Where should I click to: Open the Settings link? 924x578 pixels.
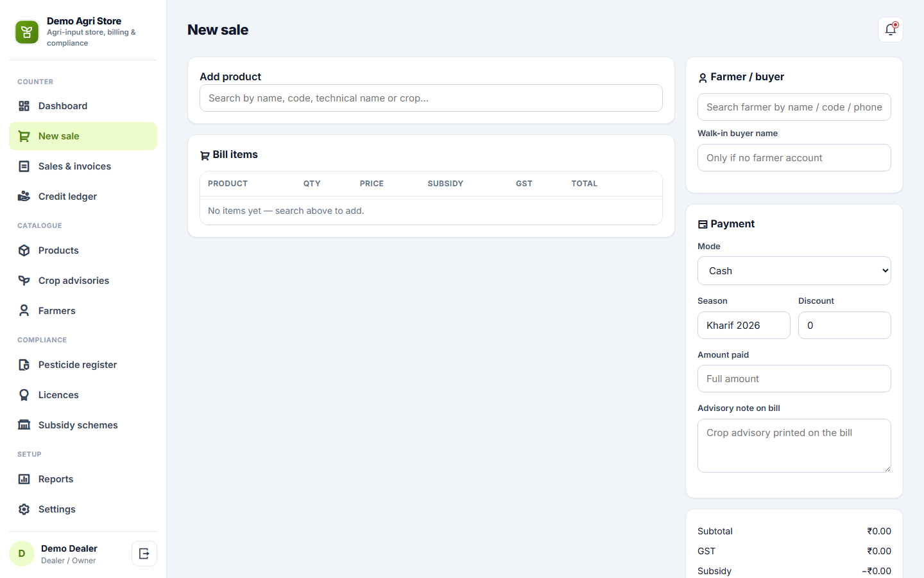point(83,509)
